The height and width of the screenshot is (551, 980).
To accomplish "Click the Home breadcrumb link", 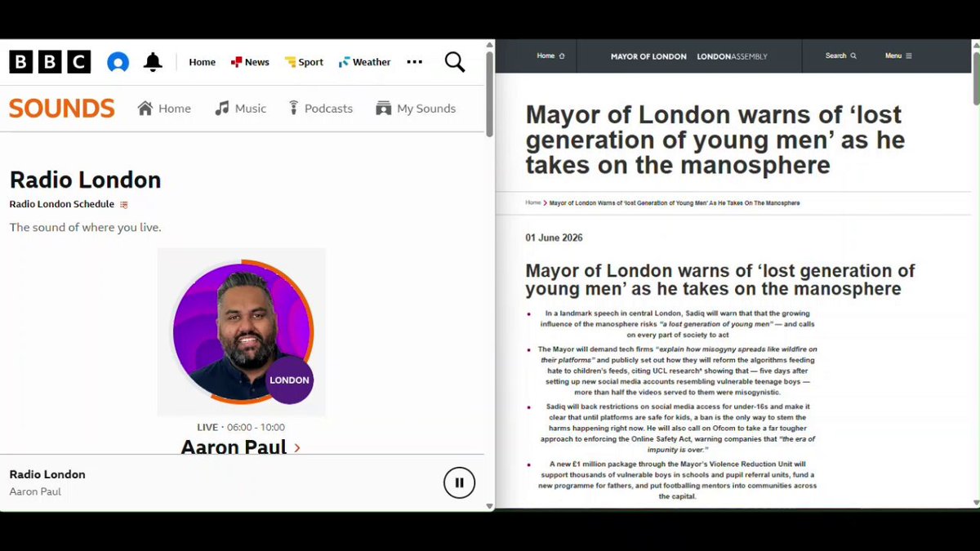I will tap(533, 202).
